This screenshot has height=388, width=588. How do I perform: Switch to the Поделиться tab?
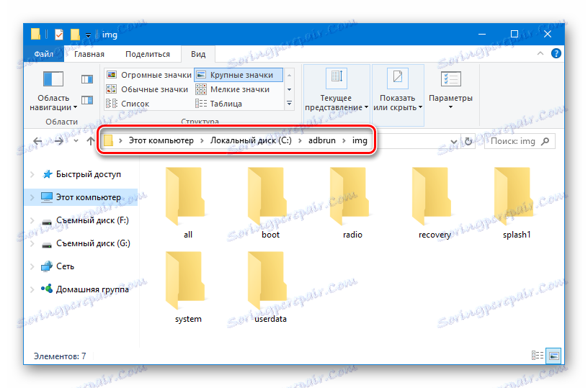148,54
